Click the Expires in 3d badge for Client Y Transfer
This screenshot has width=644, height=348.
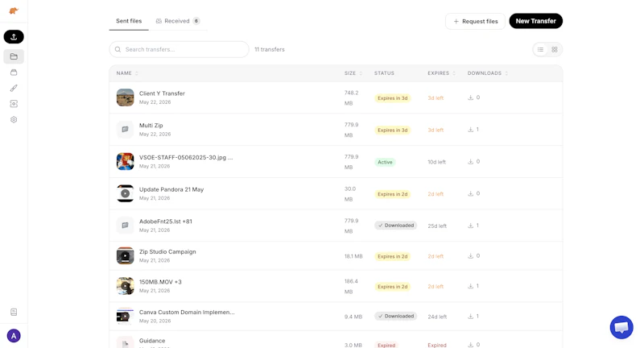(393, 98)
